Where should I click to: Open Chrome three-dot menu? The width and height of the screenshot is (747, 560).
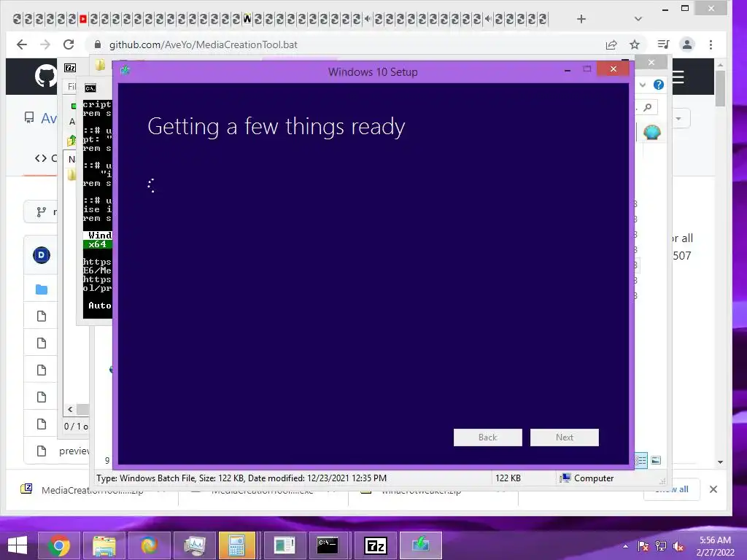pos(711,44)
